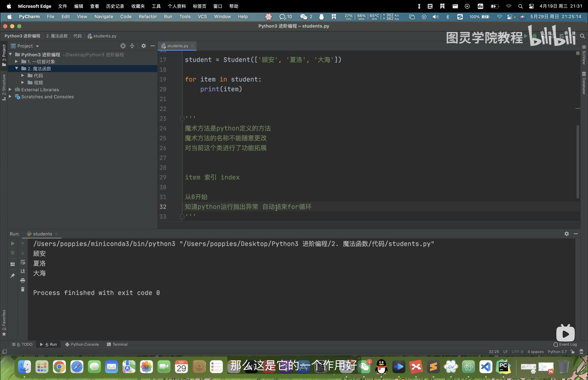Click the editor vertical scrollbar

click(578, 162)
